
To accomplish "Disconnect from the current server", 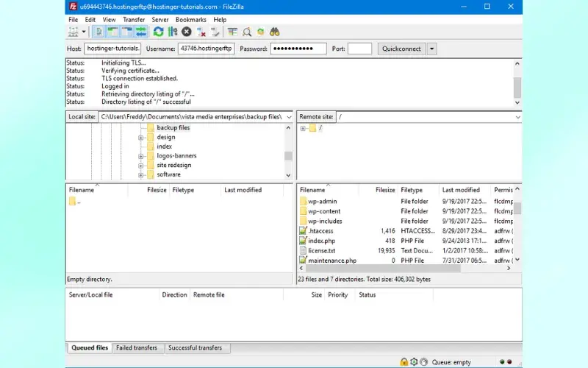I will pos(201,32).
